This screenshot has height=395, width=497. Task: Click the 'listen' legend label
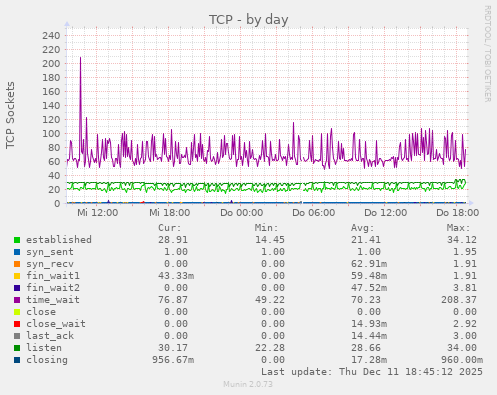click(44, 348)
